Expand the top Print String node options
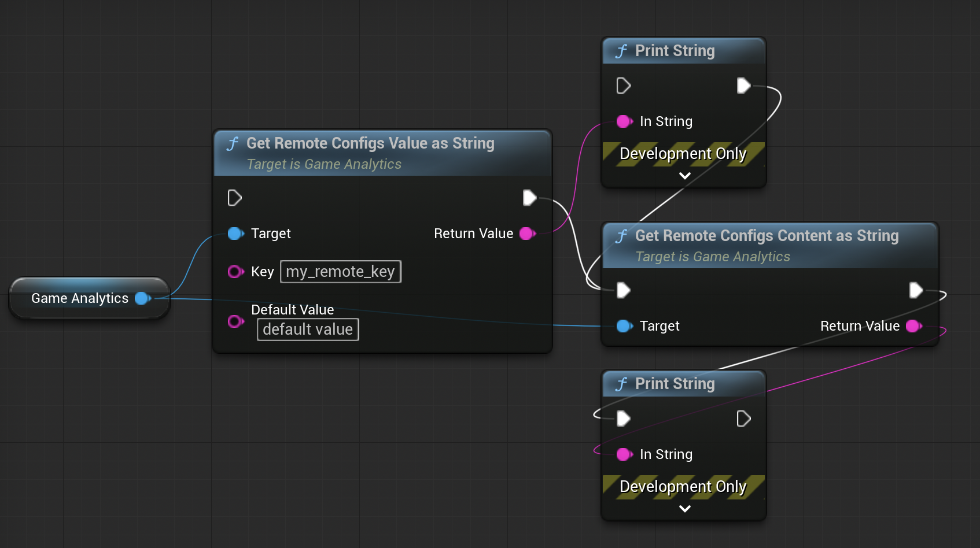The width and height of the screenshot is (980, 548). tap(684, 176)
